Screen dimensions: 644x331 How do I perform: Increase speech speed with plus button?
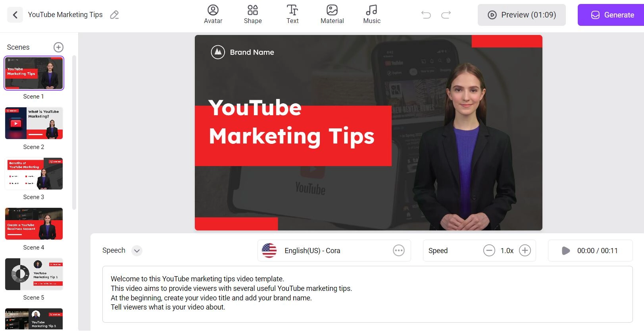525,251
